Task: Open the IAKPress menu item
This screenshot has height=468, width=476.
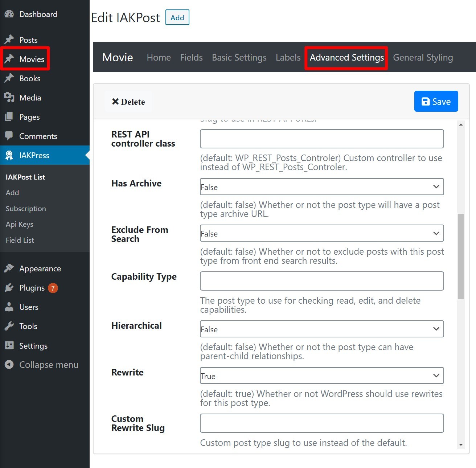Action: [45, 155]
